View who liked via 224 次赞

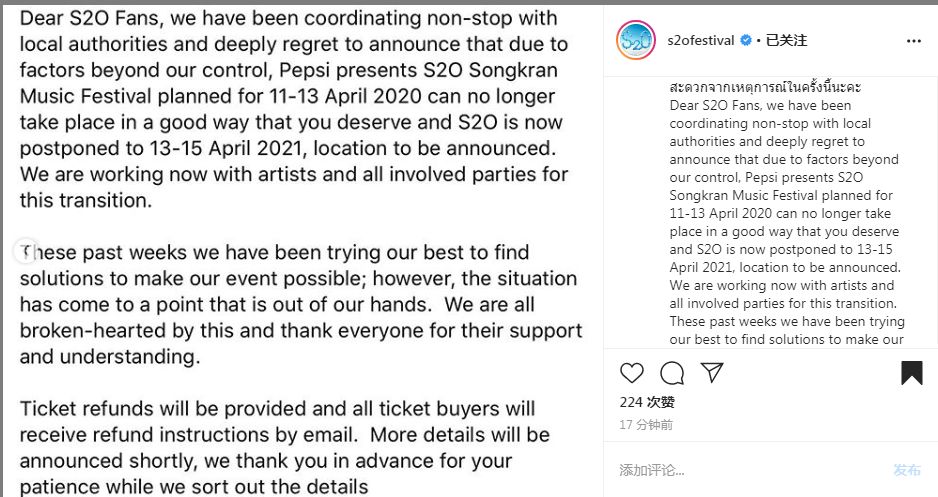[647, 402]
